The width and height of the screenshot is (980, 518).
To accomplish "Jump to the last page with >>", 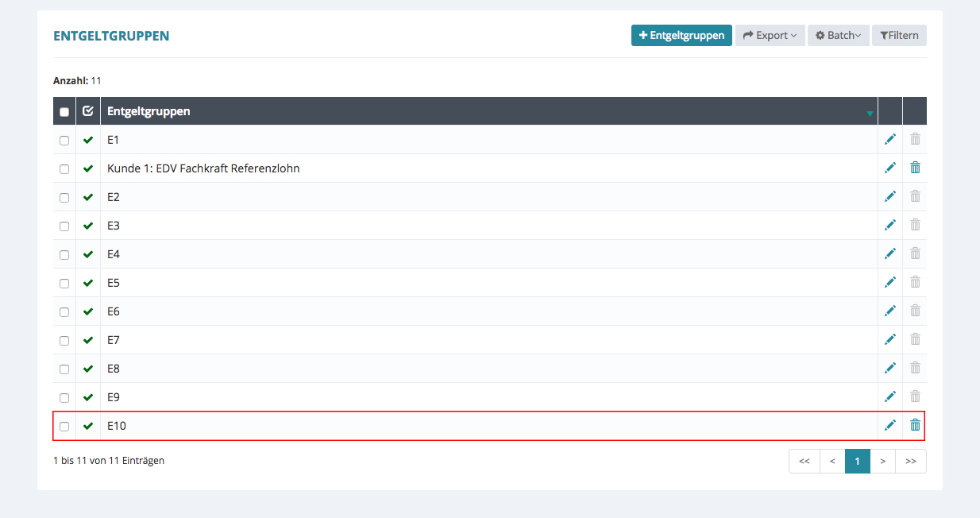I will coord(910,461).
